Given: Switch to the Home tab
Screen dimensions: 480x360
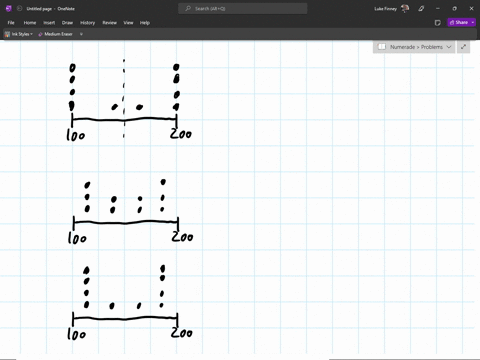Looking at the screenshot, I should pos(30,23).
